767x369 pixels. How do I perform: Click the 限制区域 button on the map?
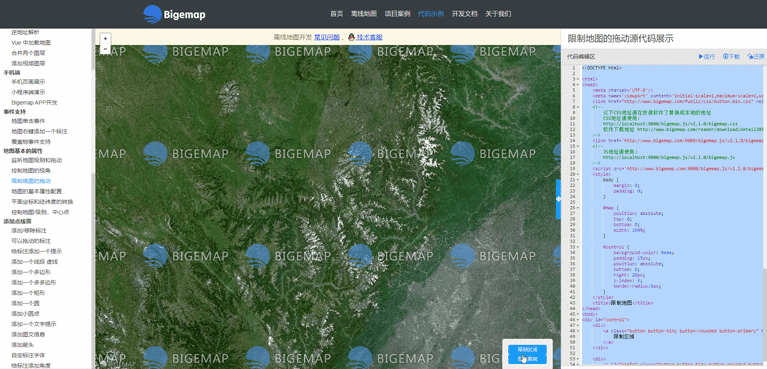tap(527, 350)
